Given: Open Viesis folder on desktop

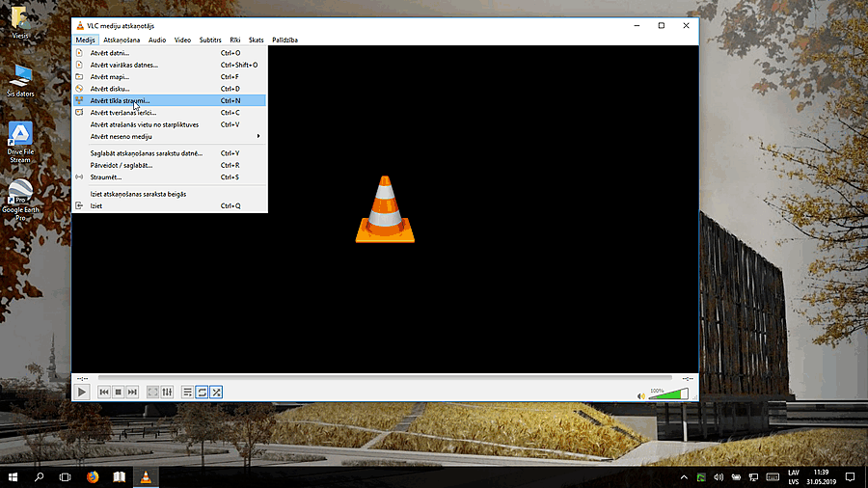Looking at the screenshot, I should [x=20, y=22].
